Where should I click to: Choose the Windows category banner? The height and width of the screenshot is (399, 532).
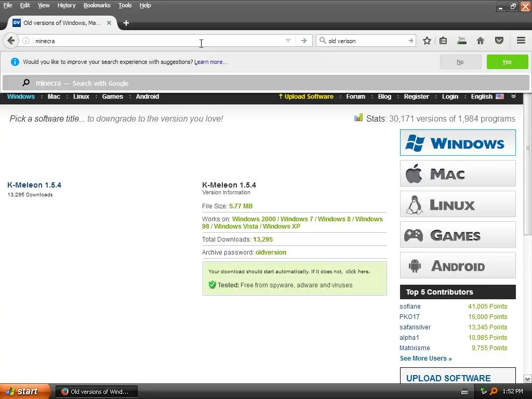pos(458,142)
